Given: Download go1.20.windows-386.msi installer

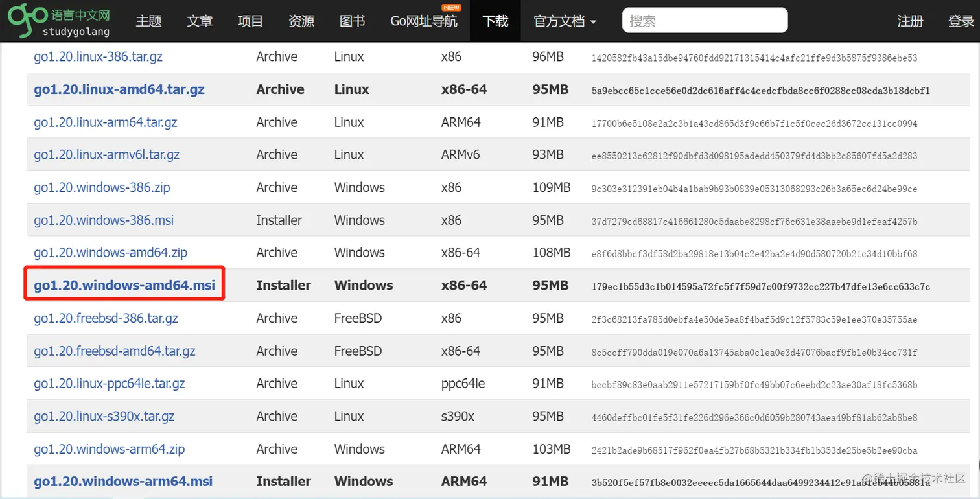Looking at the screenshot, I should coord(104,220).
